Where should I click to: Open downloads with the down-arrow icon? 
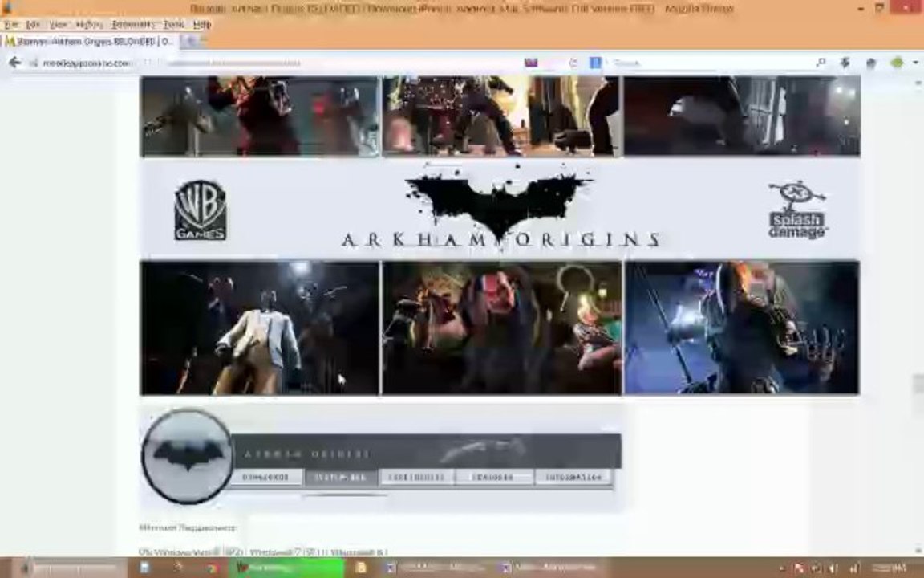coord(845,63)
